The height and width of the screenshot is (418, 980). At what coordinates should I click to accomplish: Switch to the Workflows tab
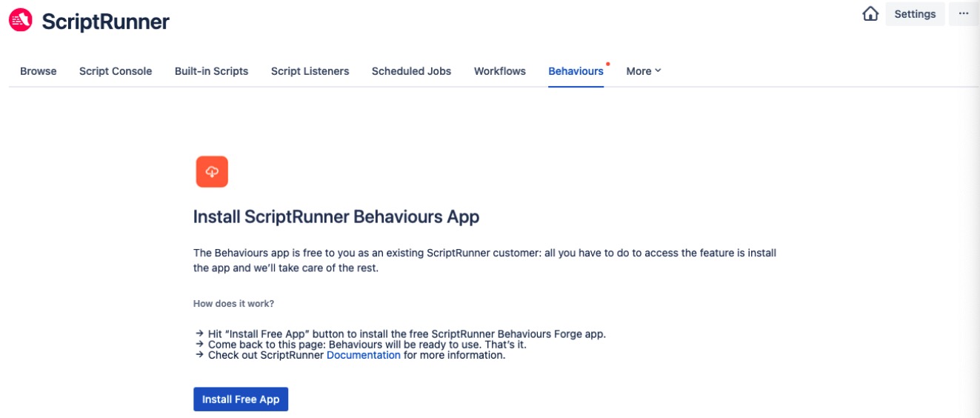[x=500, y=71]
